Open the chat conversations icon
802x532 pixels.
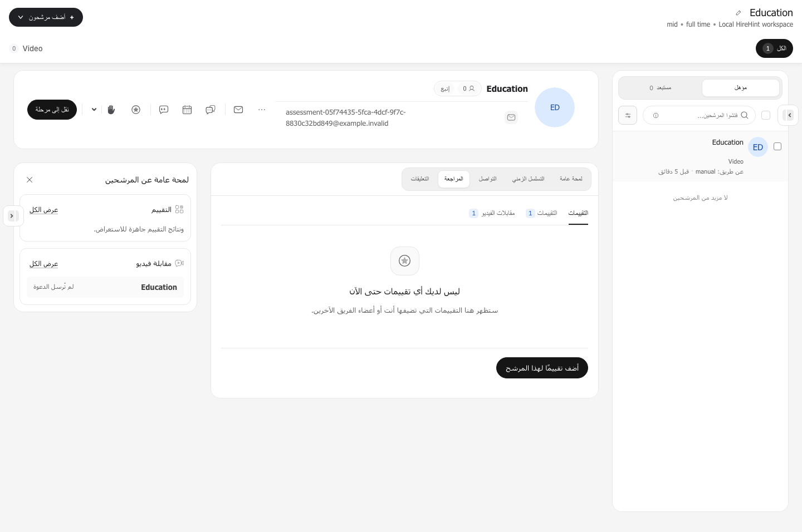coord(211,110)
